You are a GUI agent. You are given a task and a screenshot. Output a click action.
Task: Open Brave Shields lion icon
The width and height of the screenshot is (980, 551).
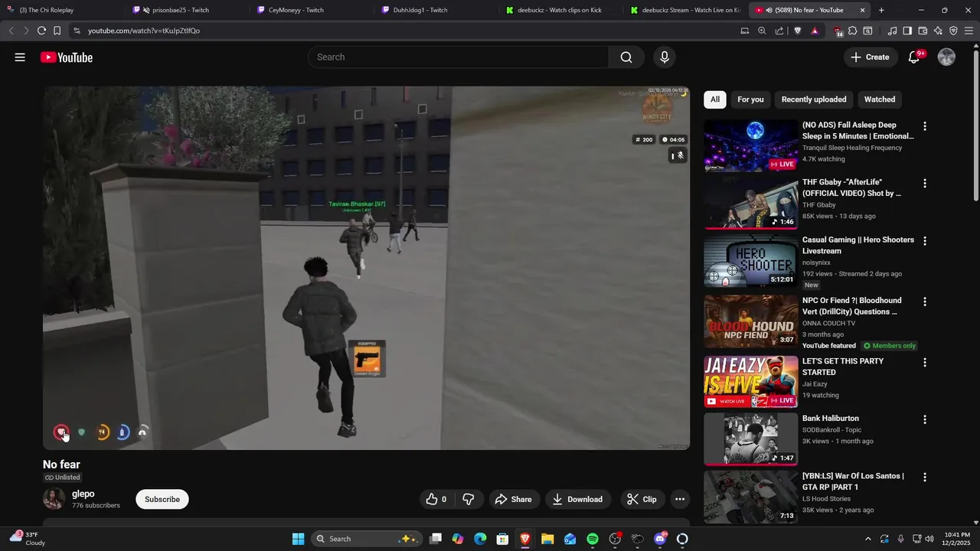(798, 31)
